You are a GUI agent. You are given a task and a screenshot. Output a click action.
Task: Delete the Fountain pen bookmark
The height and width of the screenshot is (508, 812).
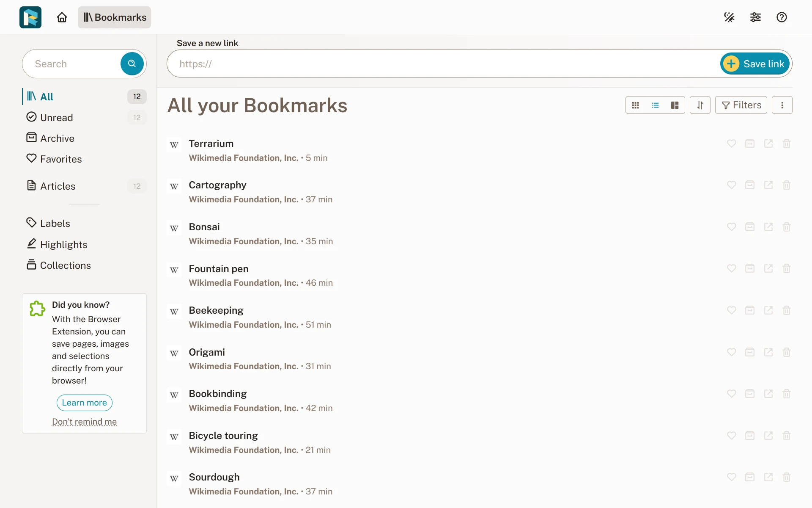click(x=787, y=268)
